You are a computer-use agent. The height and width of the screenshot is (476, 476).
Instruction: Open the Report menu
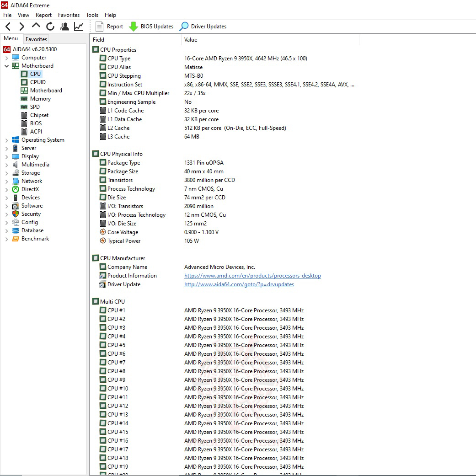[x=43, y=15]
